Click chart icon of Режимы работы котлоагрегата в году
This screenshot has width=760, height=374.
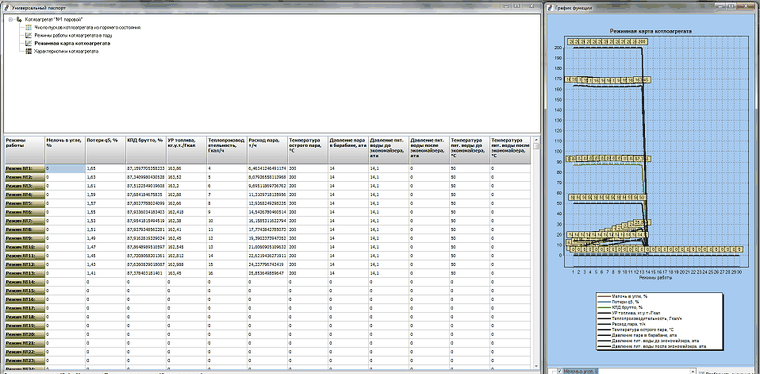coord(28,35)
